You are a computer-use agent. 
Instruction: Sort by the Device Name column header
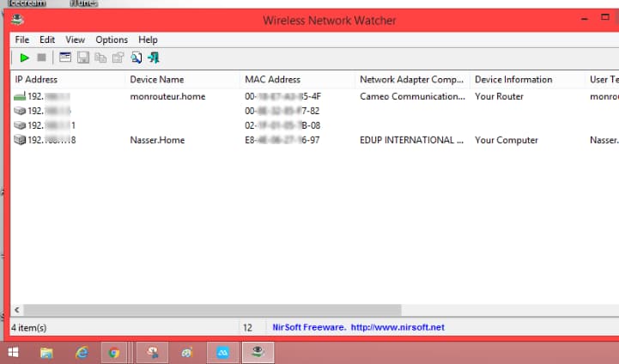click(183, 79)
